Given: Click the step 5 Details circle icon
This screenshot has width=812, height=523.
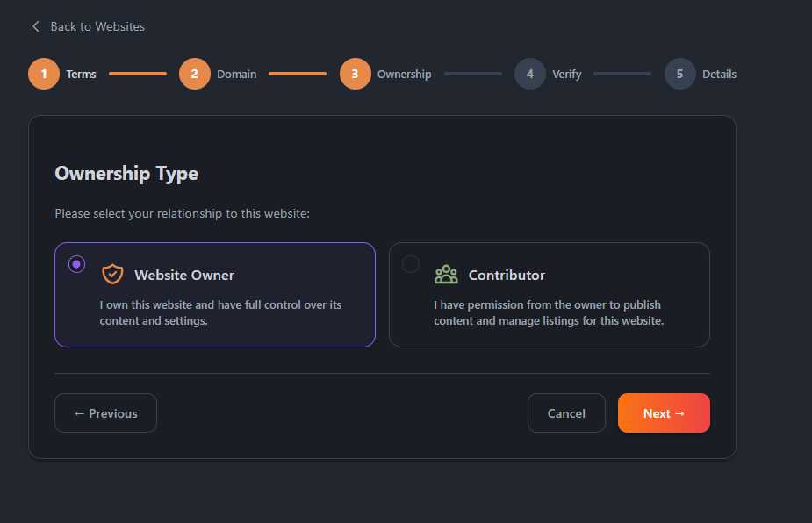Looking at the screenshot, I should pos(679,74).
